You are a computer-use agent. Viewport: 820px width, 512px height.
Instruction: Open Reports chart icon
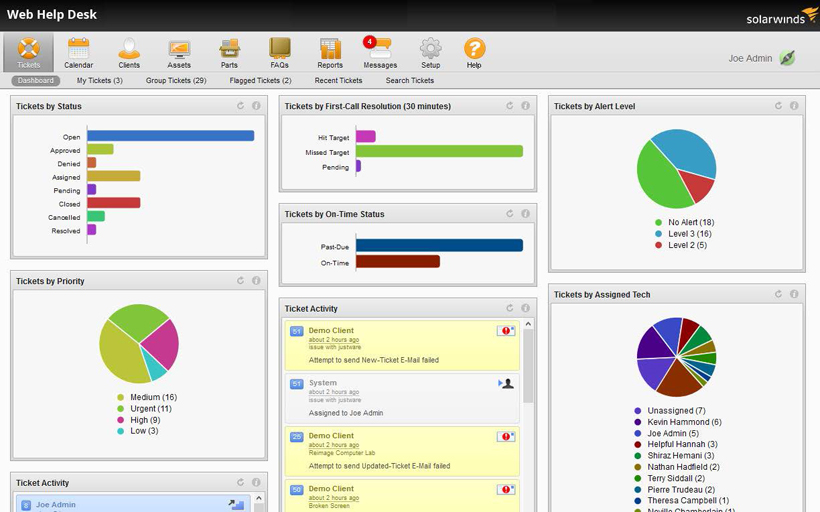tap(330, 49)
